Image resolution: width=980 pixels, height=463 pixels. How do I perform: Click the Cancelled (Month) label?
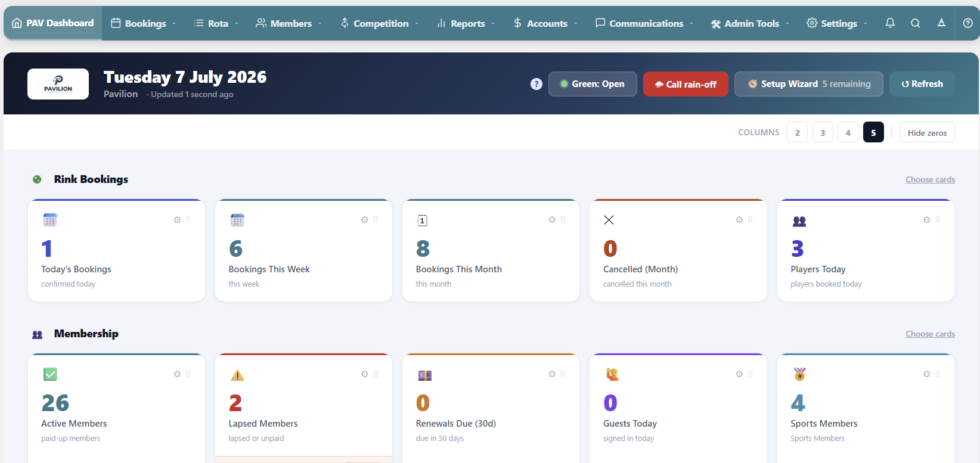(x=641, y=269)
